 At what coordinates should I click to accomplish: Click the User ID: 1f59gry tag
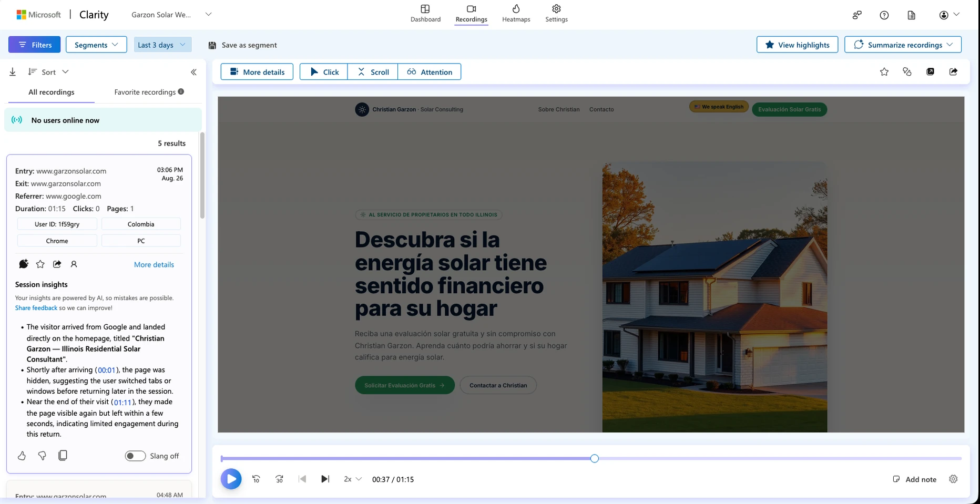(x=57, y=224)
